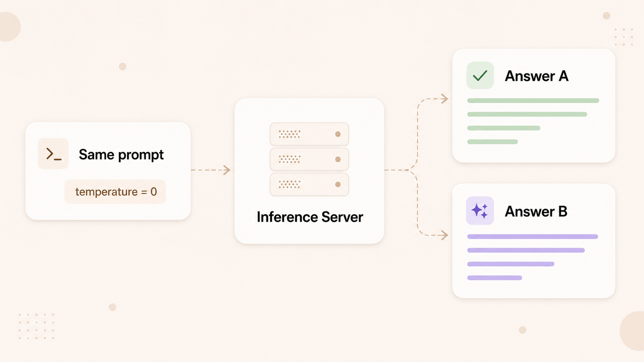Open the Answer A heading
The width and height of the screenshot is (644, 362).
point(537,76)
